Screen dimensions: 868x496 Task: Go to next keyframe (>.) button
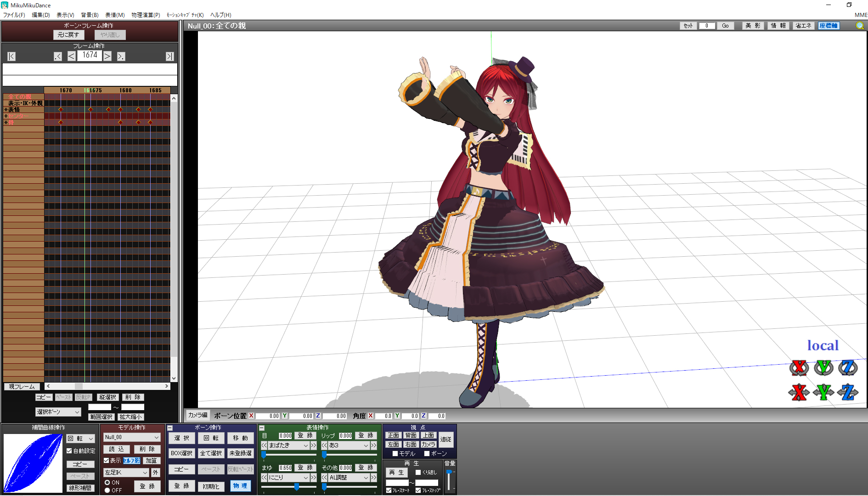[x=121, y=56]
